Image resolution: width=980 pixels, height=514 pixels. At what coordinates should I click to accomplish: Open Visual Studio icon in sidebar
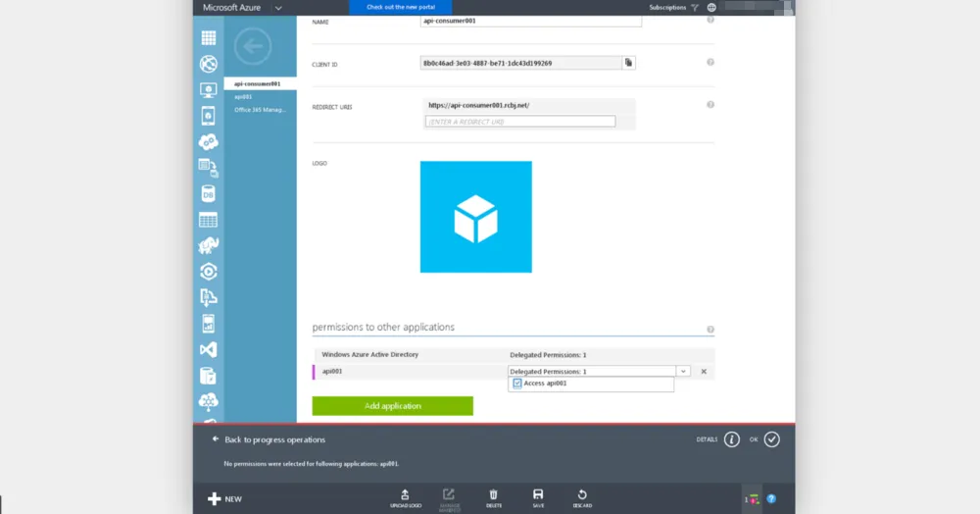[208, 349]
